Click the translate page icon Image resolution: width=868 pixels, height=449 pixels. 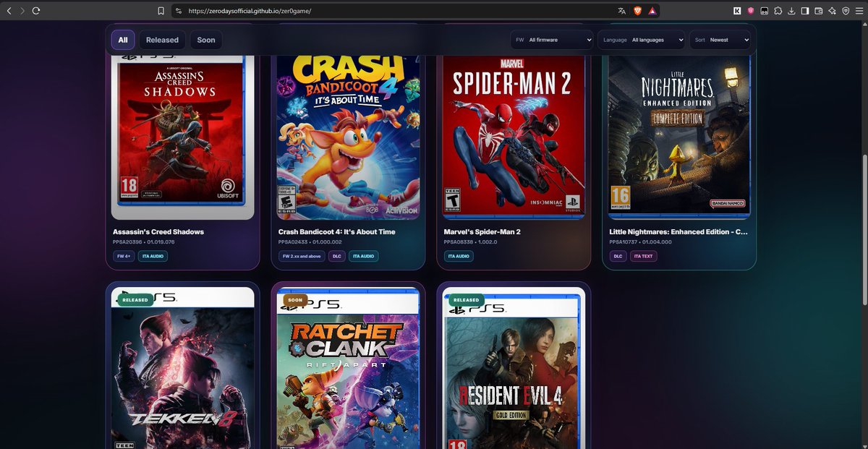pos(621,11)
